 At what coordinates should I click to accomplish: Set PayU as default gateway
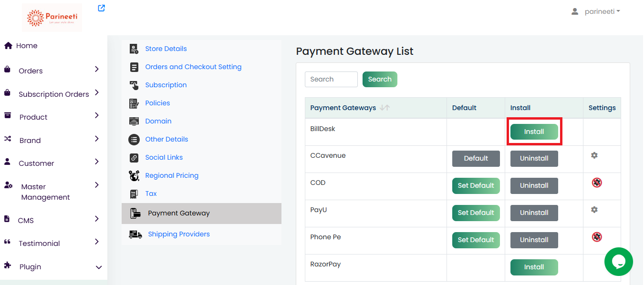[476, 213]
